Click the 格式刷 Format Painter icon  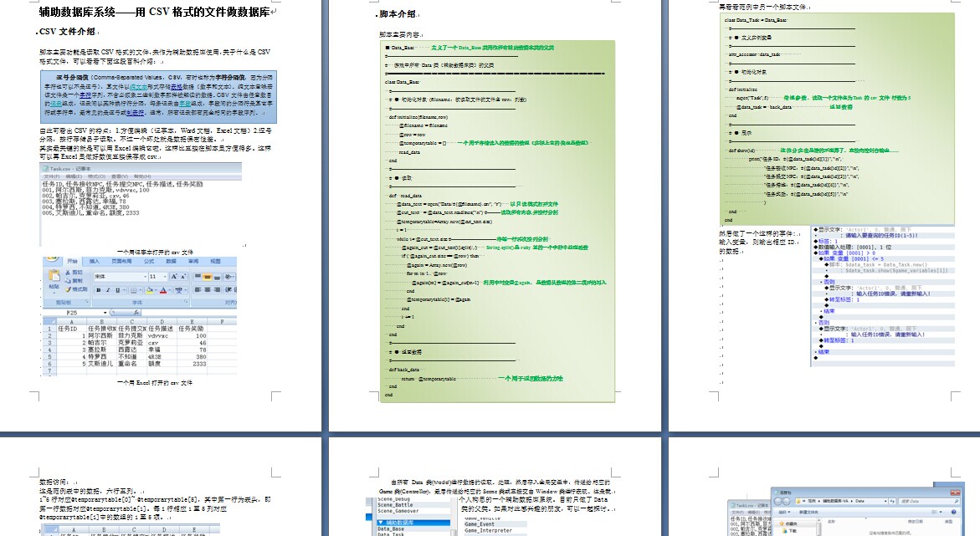pos(68,289)
